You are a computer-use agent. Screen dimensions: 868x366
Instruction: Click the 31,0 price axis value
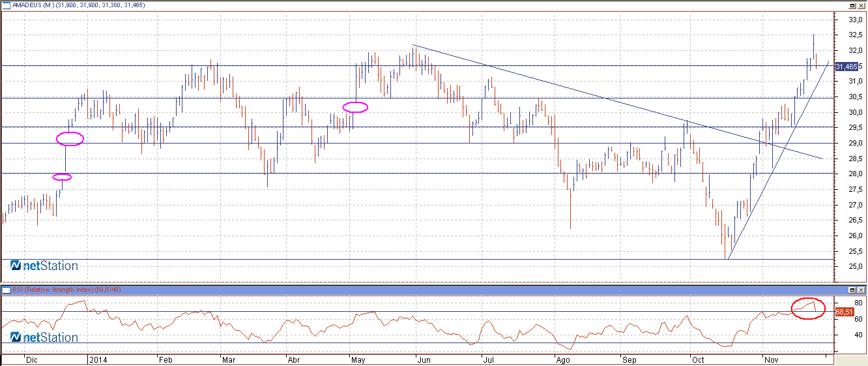(x=855, y=81)
